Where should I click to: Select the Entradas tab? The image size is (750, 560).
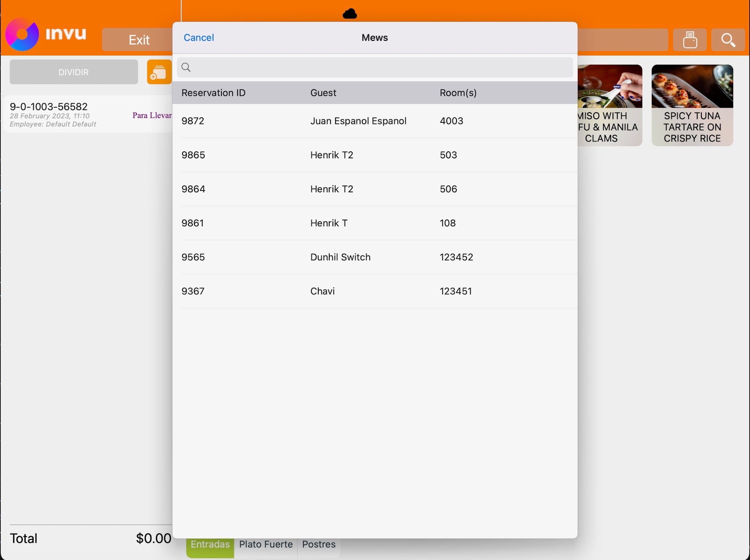tap(209, 544)
